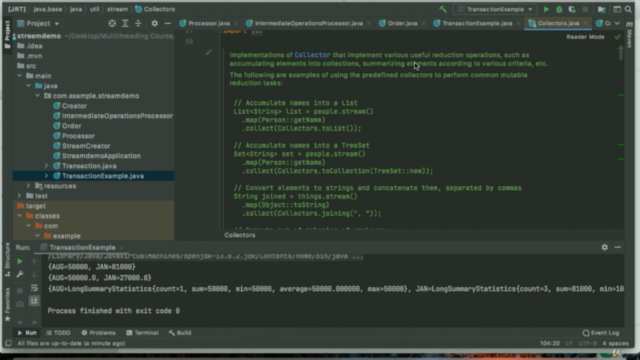Click the scroll to end icon in console
The height and width of the screenshot is (360, 640).
pos(34,301)
